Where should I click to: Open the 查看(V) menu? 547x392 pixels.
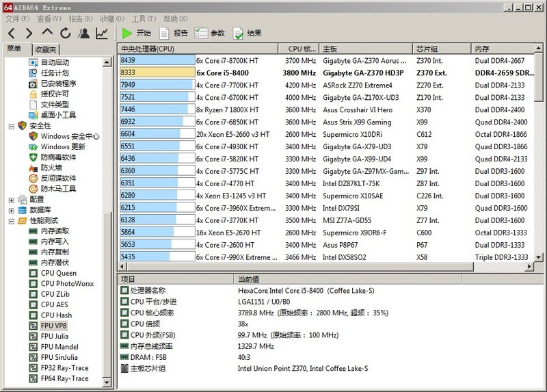click(49, 19)
